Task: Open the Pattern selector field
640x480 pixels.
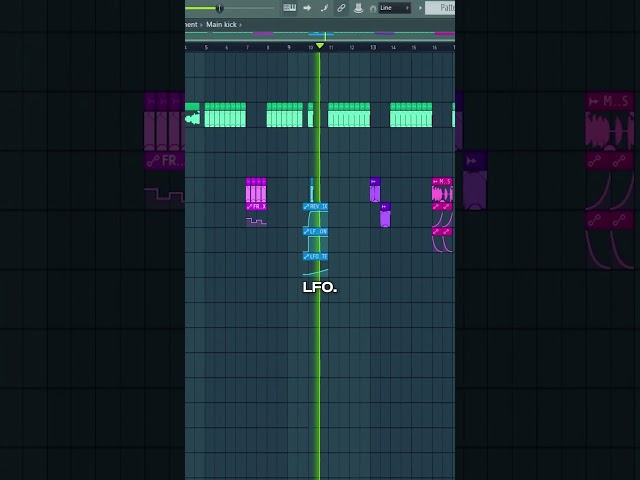Action: coord(440,8)
